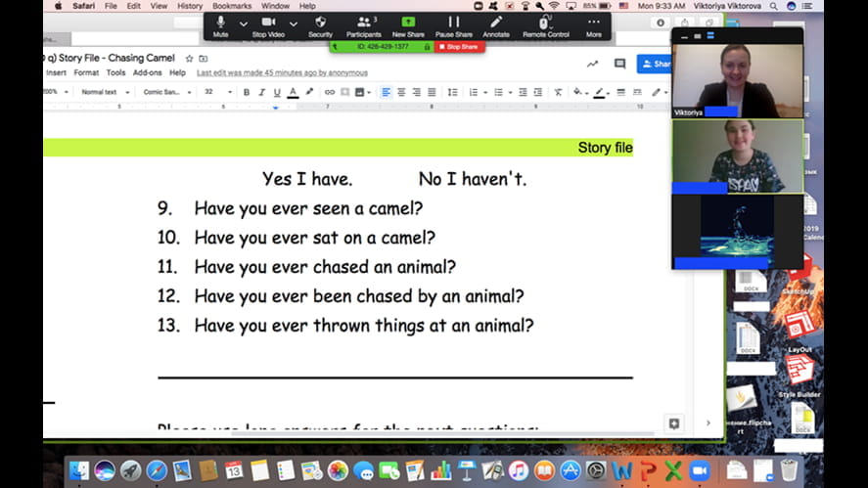Mute the microphone in Zoom toolbar
Viewport: 868px width, 488px height.
point(220,24)
